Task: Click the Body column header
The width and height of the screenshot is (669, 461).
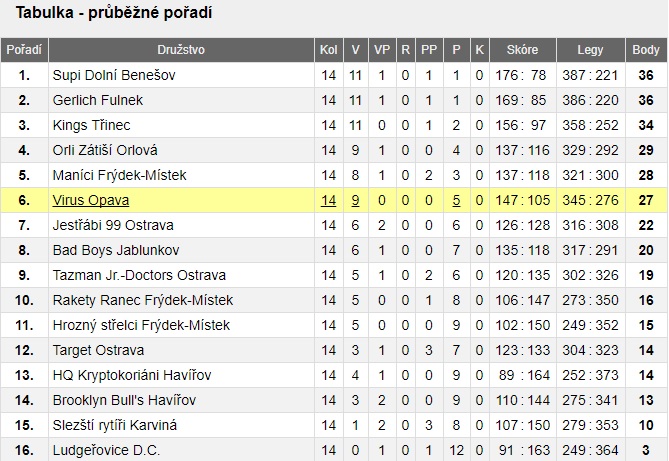Action: tap(646, 50)
